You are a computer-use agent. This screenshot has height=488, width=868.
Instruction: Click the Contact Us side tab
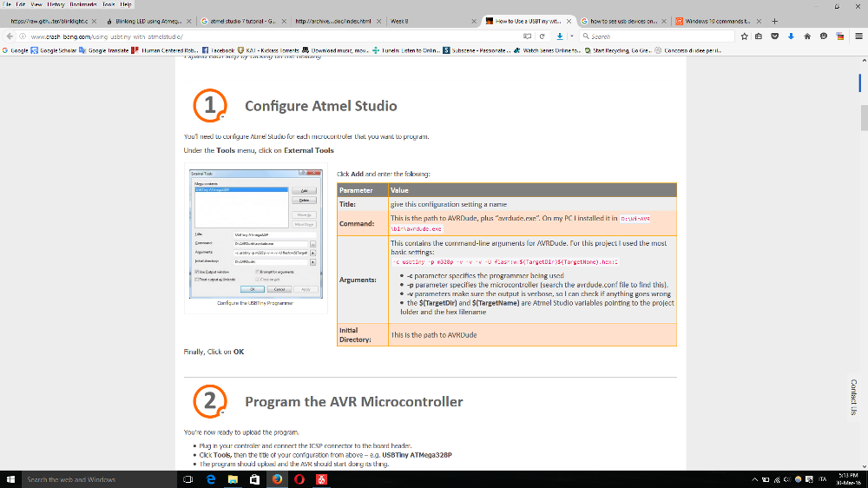(853, 397)
